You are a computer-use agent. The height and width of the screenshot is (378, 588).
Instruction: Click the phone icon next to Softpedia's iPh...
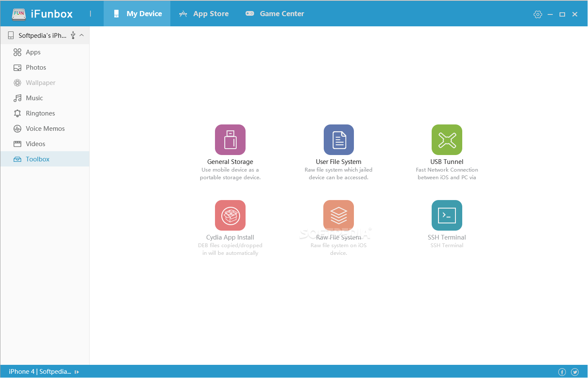[x=11, y=36]
